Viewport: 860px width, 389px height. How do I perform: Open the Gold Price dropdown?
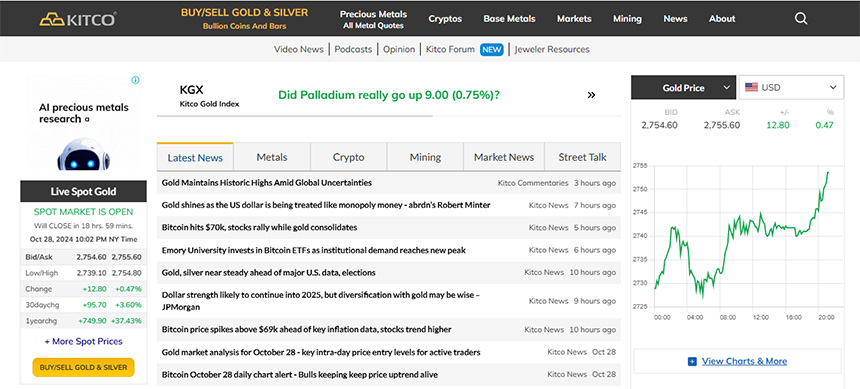pyautogui.click(x=683, y=87)
